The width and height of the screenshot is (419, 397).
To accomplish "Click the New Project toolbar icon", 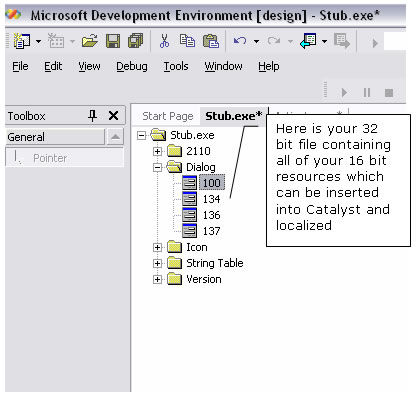I will (x=22, y=41).
